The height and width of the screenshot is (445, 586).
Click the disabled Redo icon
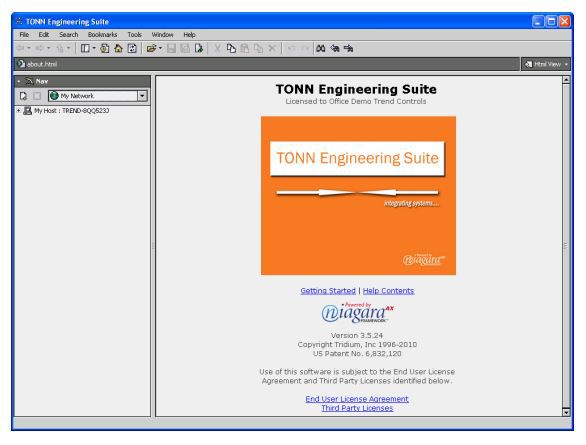coord(305,48)
